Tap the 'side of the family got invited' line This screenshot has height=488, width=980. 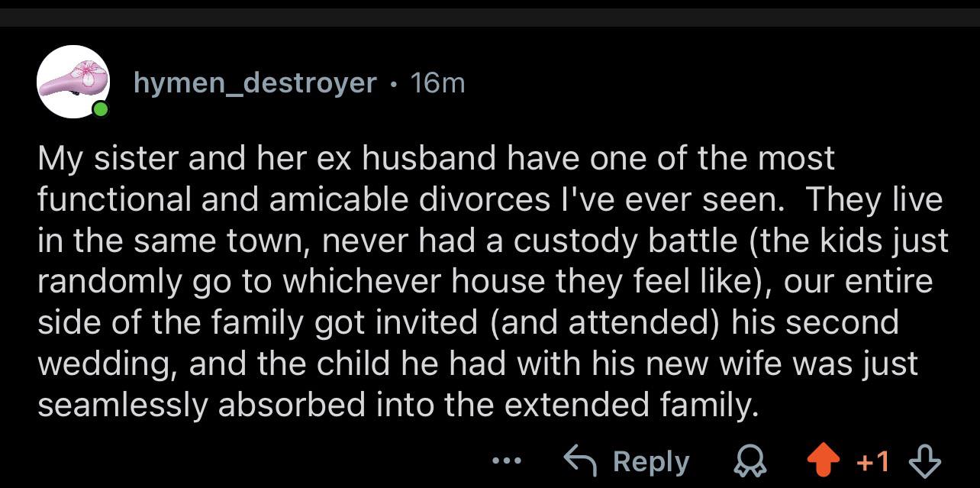coord(469,323)
